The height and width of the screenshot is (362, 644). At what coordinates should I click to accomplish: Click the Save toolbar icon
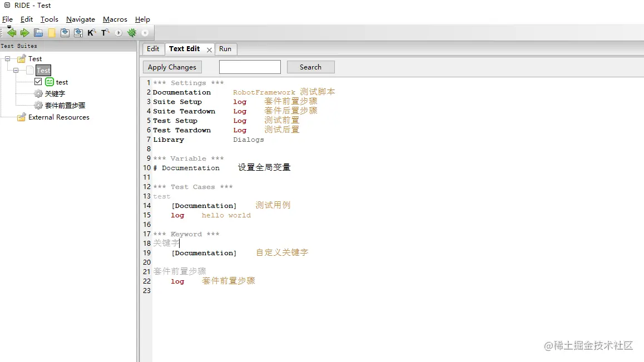pos(65,33)
